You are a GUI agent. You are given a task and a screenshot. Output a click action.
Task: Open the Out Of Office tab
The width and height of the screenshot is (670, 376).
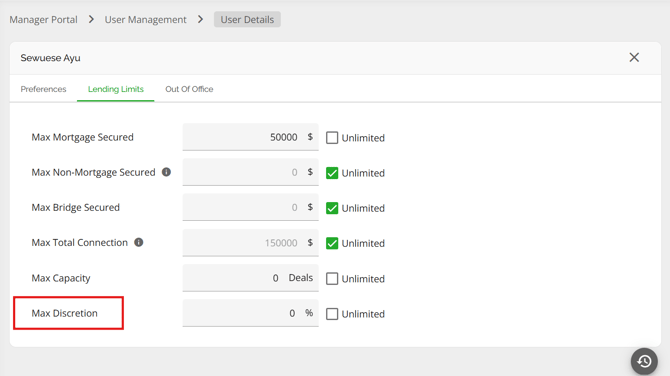point(189,89)
